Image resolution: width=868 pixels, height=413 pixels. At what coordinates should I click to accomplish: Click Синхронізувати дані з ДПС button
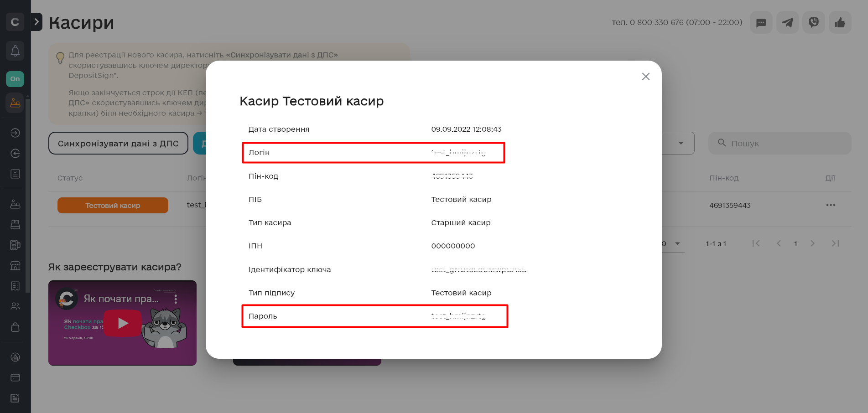coord(118,144)
